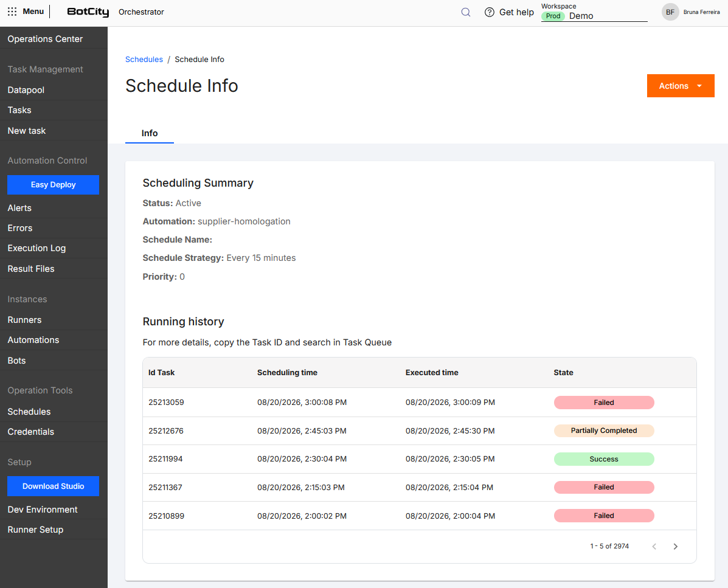Click the Executed time column header
Screen dimensions: 728x588
pos(432,372)
